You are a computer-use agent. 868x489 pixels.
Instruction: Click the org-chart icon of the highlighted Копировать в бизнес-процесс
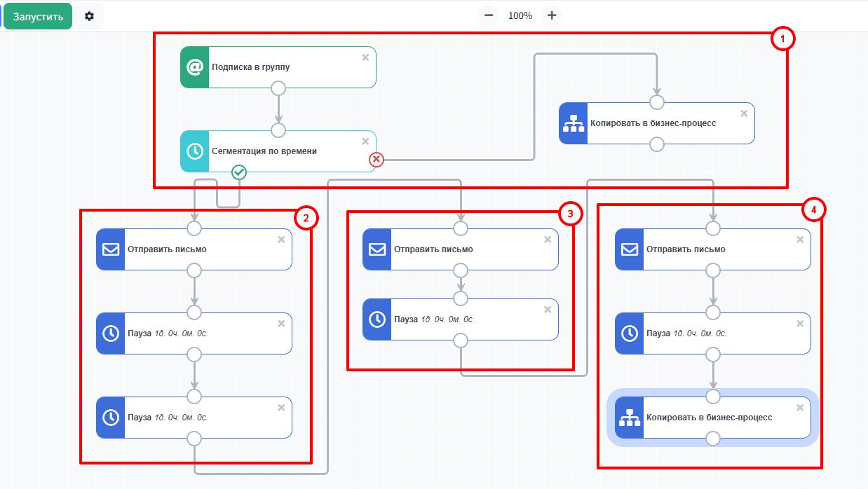coord(629,418)
